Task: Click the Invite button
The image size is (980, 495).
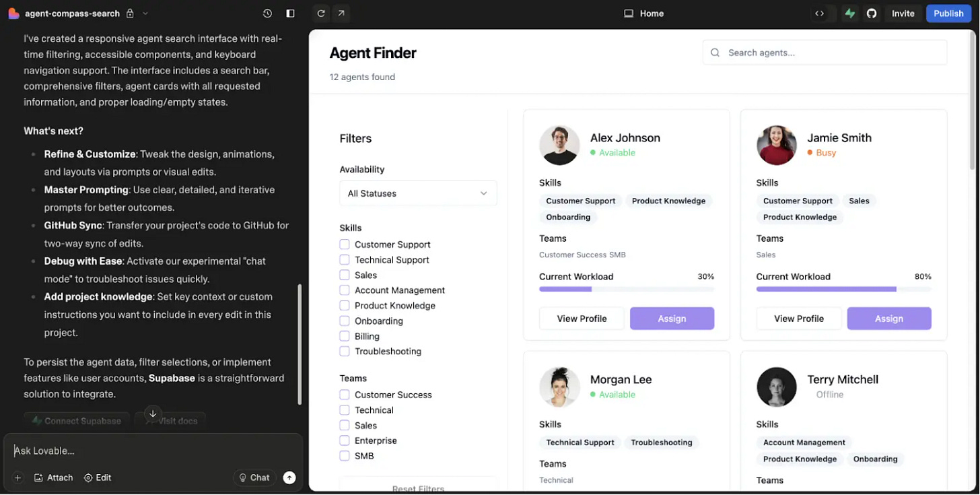Action: pos(903,13)
